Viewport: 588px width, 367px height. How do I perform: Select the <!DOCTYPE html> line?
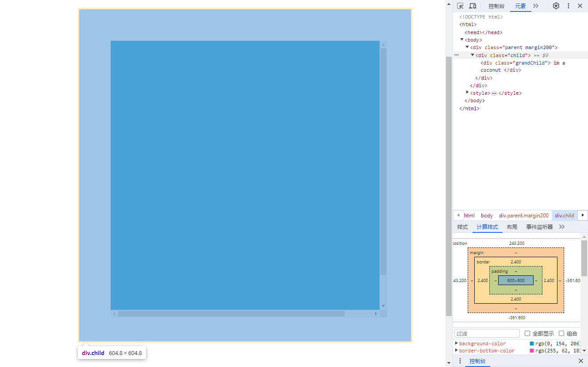click(481, 17)
